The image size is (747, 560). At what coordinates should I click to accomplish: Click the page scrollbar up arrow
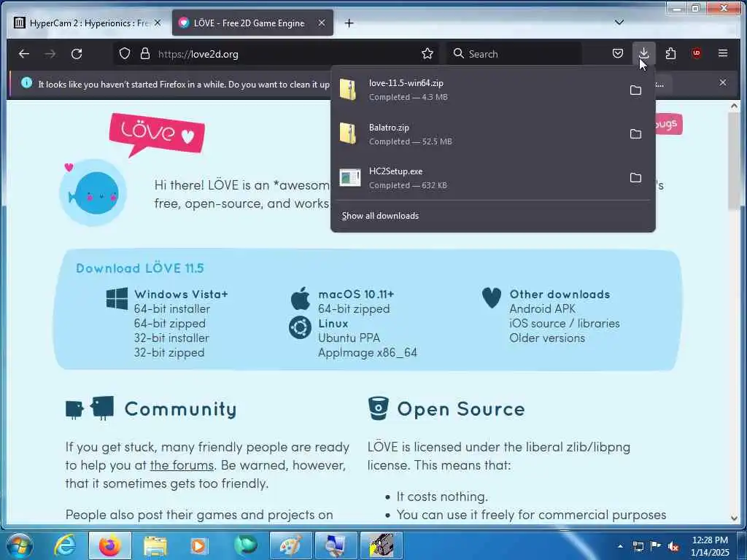click(734, 106)
